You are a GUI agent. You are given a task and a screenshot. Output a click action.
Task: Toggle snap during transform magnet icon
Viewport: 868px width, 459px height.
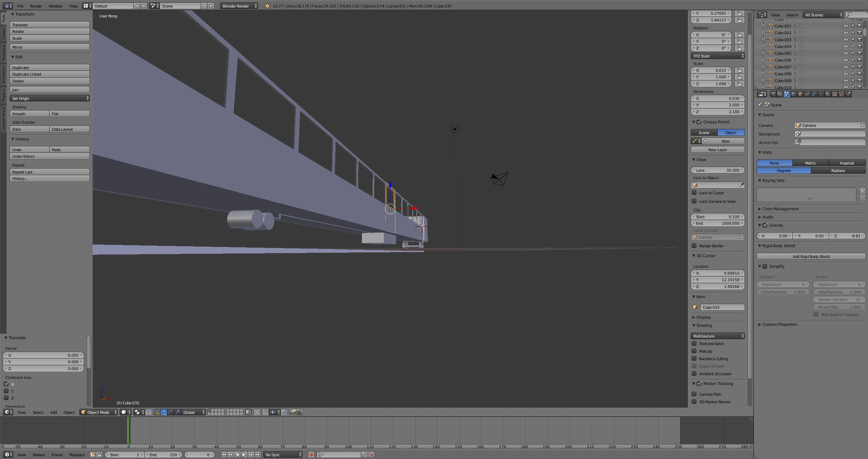pyautogui.click(x=265, y=412)
